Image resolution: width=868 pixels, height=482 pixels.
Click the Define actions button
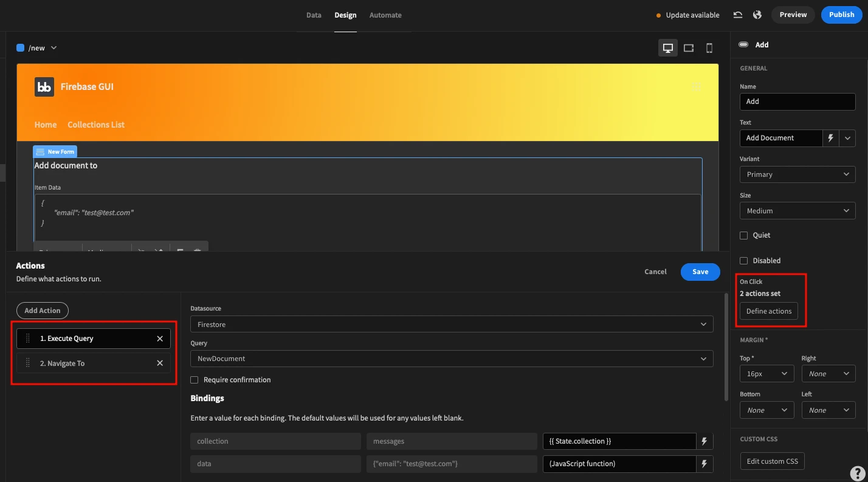769,311
